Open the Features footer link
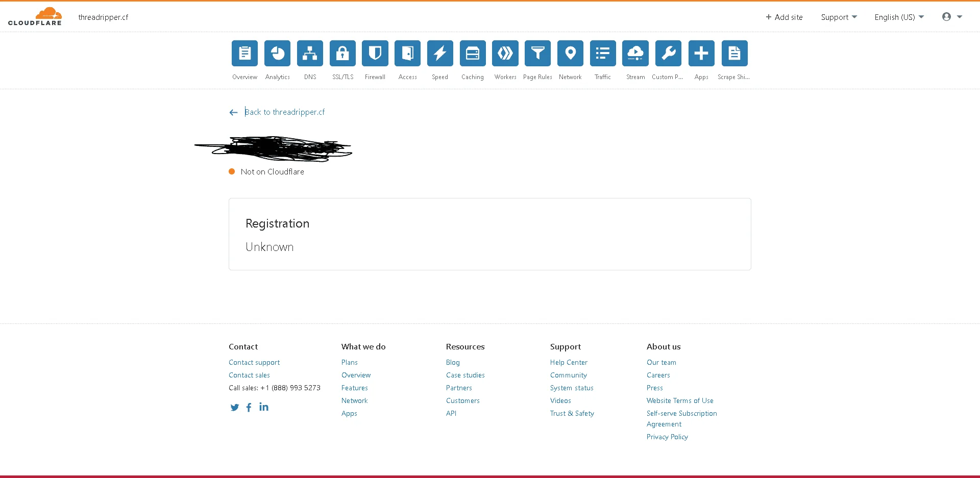 (x=355, y=388)
